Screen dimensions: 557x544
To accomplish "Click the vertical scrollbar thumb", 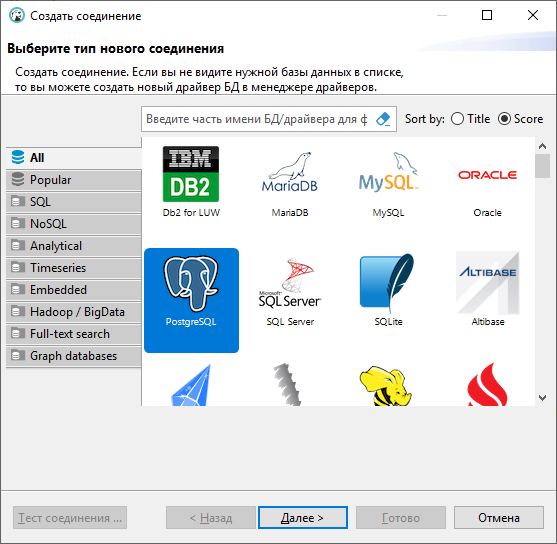I will tap(542, 166).
